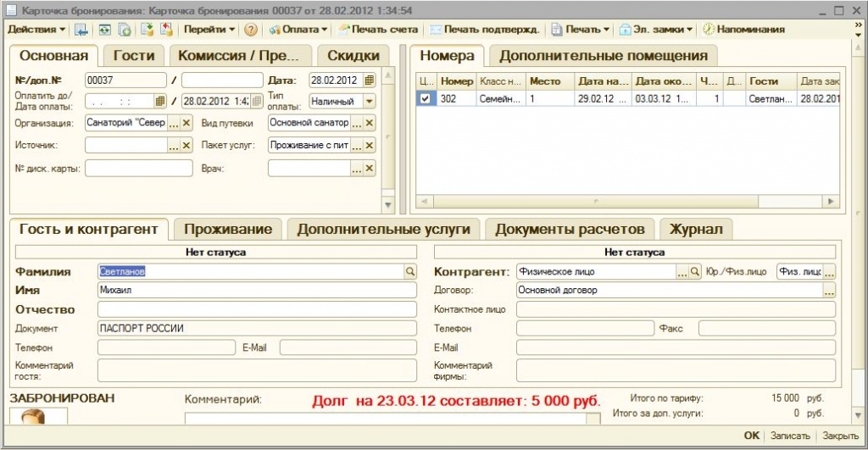
Task: Open selection for Организация field
Action: point(174,123)
